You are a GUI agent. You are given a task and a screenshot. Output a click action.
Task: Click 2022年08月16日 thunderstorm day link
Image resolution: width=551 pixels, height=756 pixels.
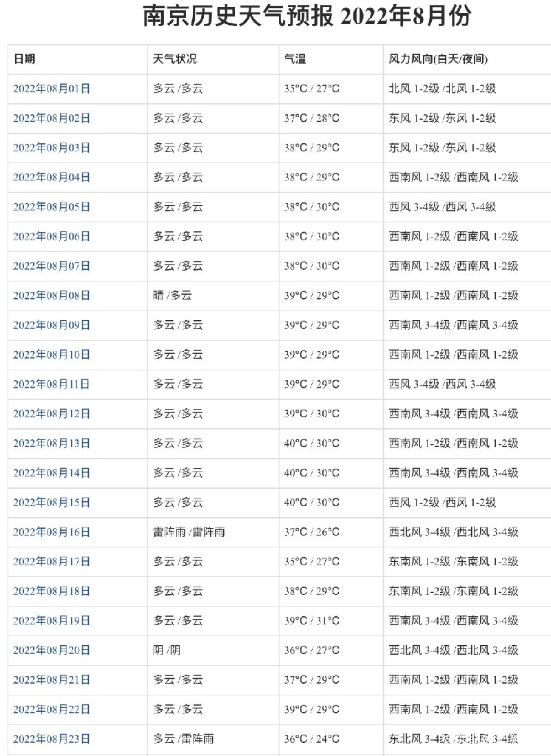coord(52,532)
